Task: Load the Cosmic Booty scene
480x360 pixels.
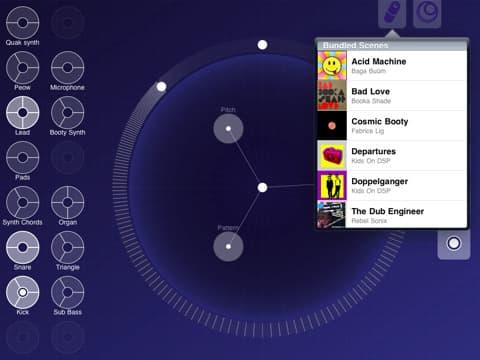Action: pos(392,126)
